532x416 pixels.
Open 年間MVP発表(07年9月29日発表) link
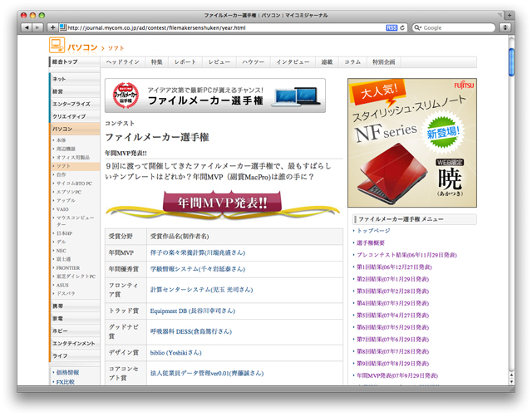[x=397, y=375]
